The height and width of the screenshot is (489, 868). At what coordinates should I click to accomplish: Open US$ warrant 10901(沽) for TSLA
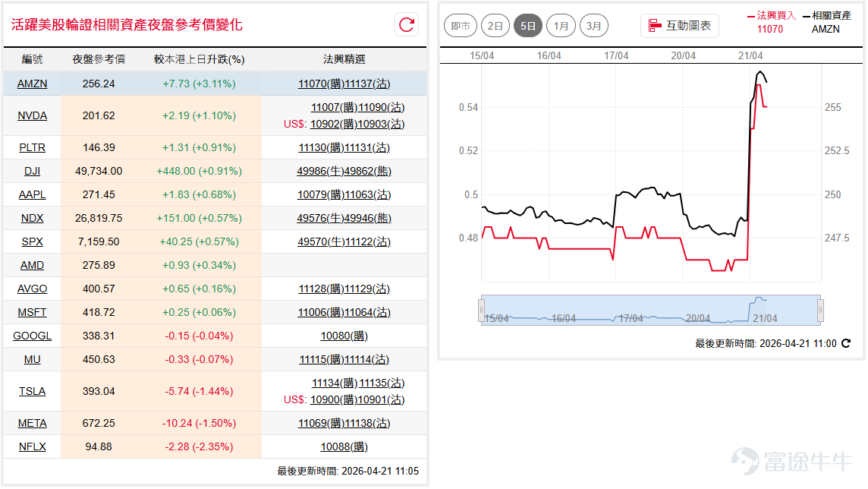pyautogui.click(x=381, y=400)
